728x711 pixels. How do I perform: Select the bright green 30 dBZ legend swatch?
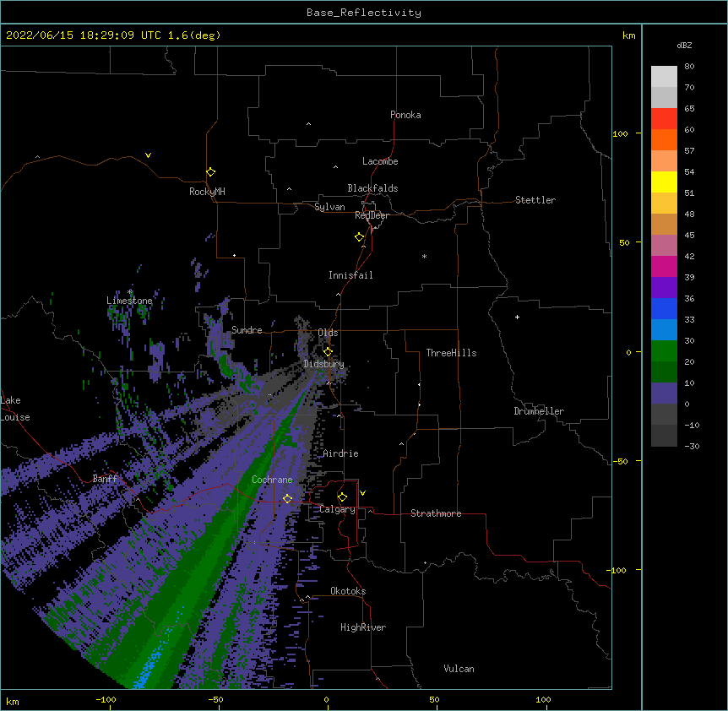point(664,351)
